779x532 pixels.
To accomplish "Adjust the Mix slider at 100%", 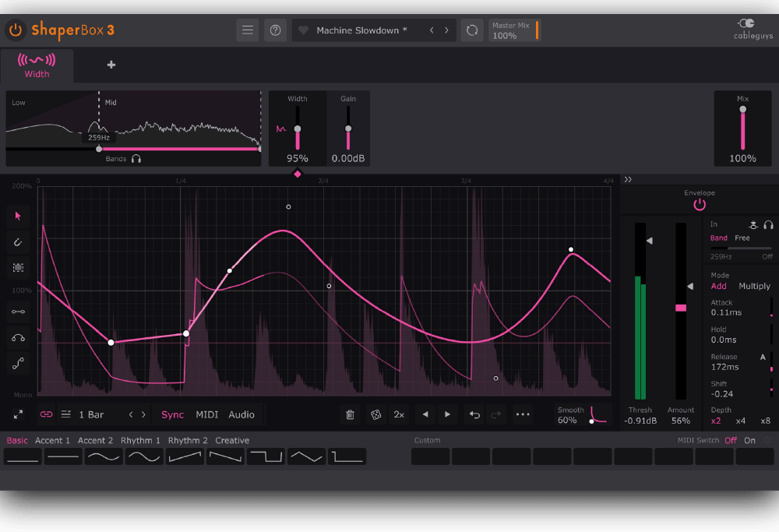I will pyautogui.click(x=742, y=129).
